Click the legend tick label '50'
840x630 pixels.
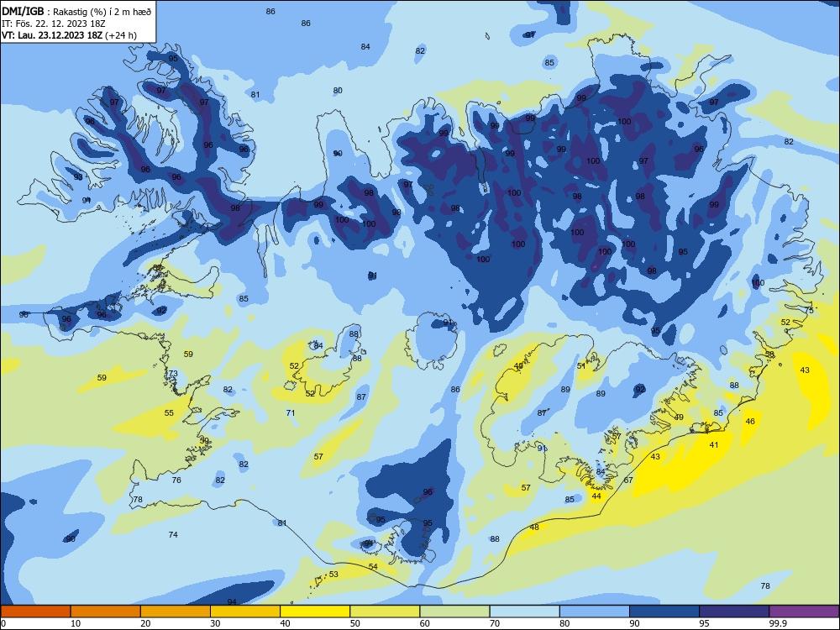[355, 623]
